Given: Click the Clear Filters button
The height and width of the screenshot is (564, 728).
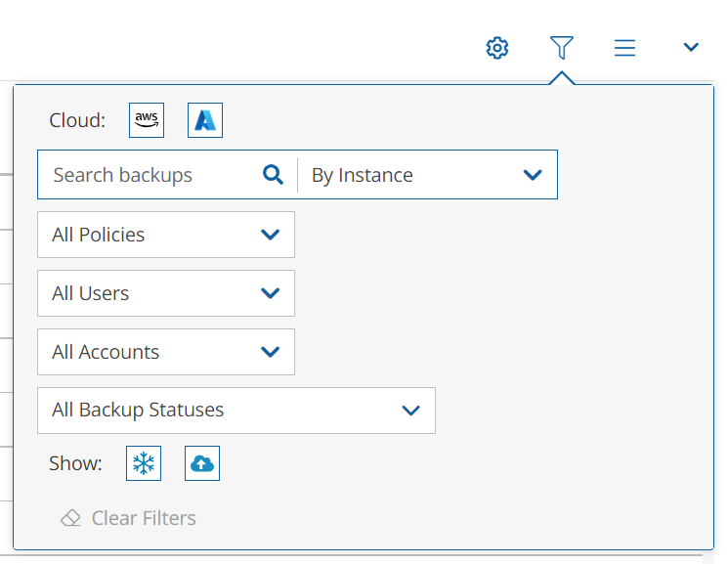Looking at the screenshot, I should [143, 518].
